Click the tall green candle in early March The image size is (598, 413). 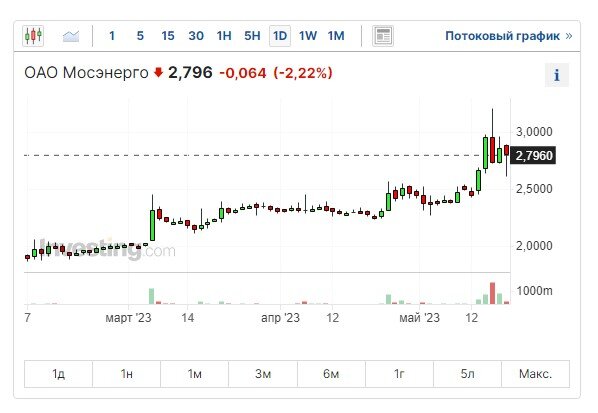(x=153, y=225)
